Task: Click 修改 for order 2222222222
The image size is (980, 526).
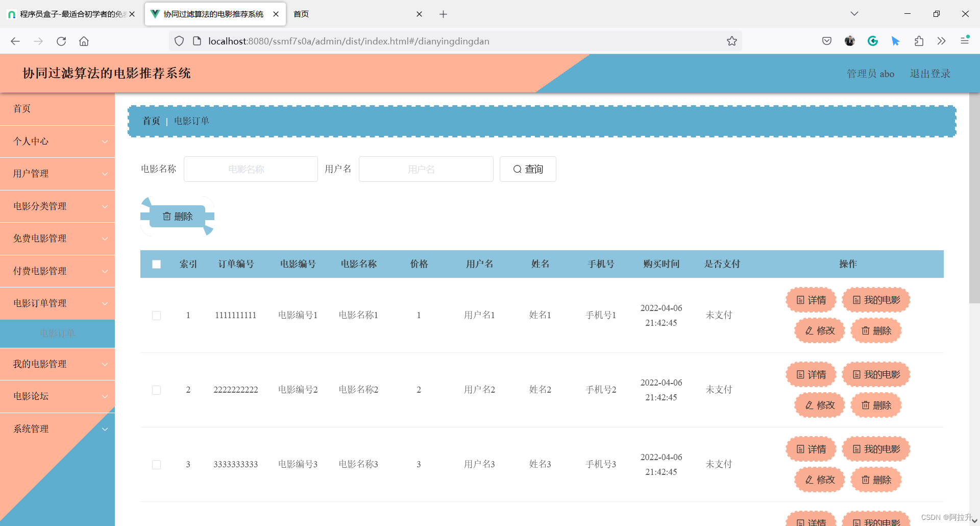Action: (820, 405)
